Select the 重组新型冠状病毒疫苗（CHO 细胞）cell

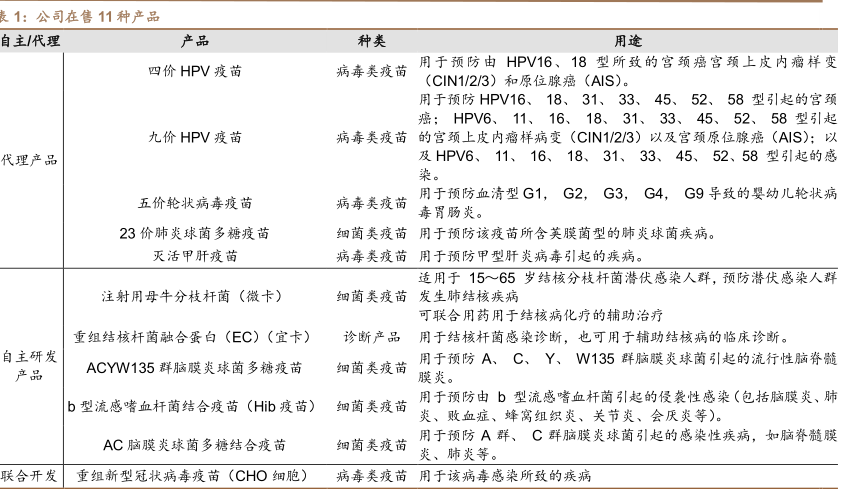(195, 476)
